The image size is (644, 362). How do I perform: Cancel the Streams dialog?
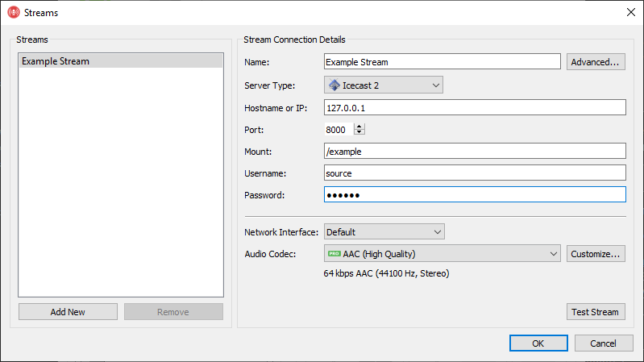(603, 343)
